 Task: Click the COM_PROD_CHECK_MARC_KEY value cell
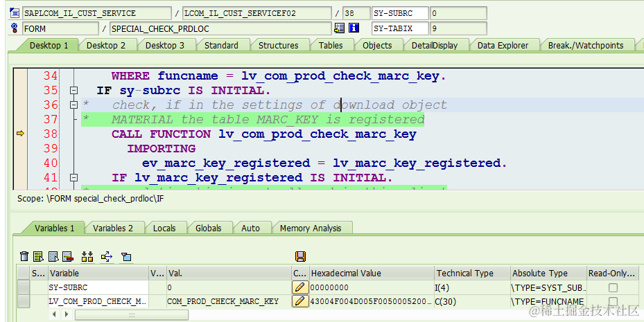(x=228, y=301)
